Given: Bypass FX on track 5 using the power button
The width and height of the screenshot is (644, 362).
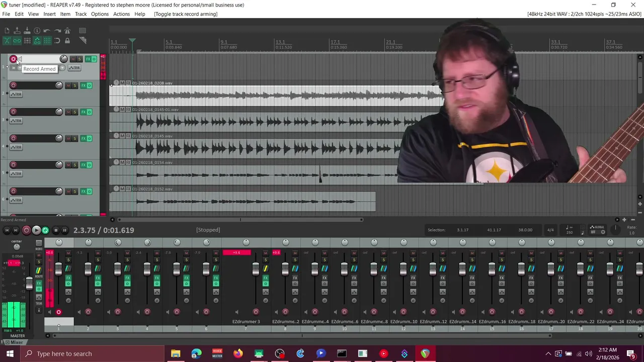Looking at the screenshot, I should pos(90,165).
